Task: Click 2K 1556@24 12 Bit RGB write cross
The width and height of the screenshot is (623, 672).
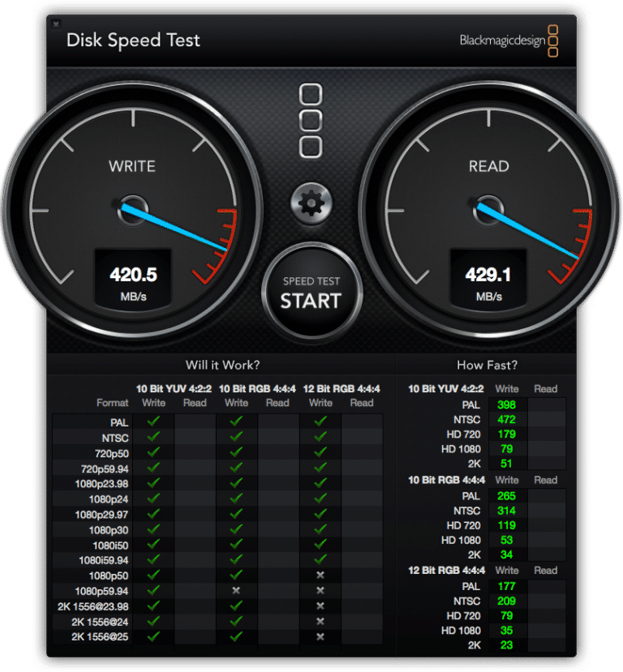Action: pos(320,622)
